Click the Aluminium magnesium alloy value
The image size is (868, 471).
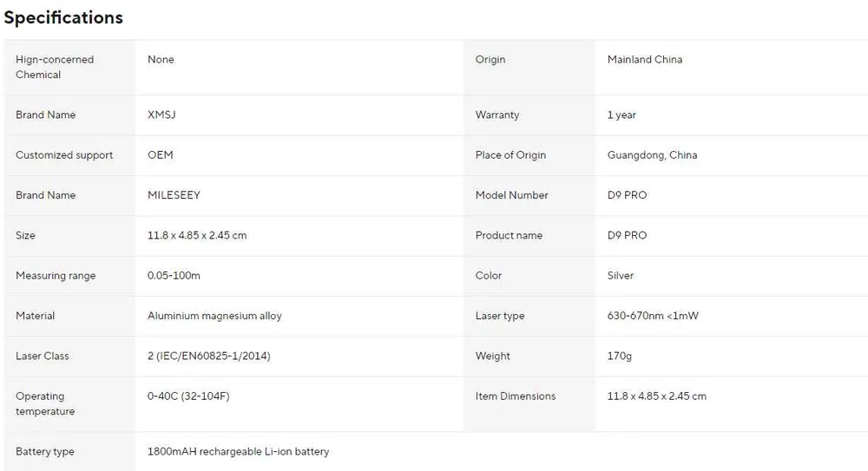click(x=214, y=316)
